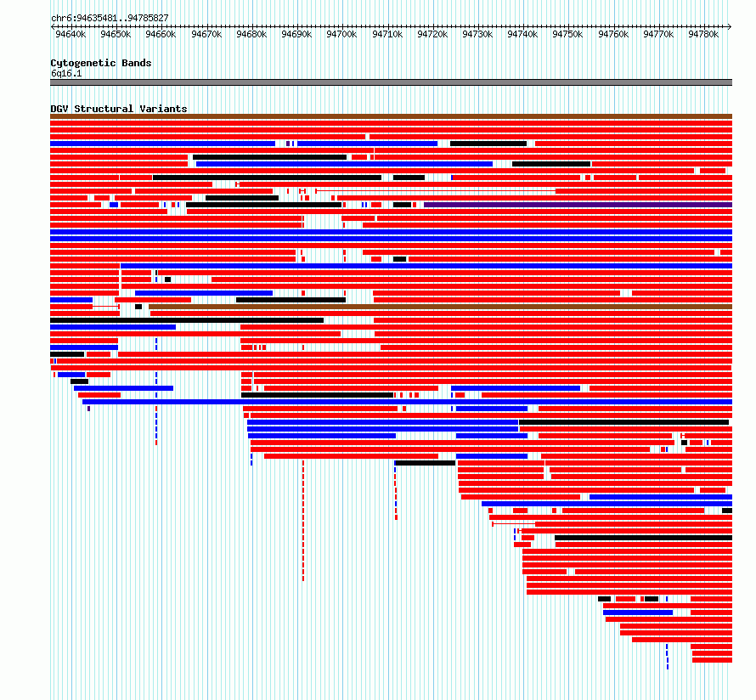Click the 94640k ruler label
The image size is (756, 700).
[x=71, y=34]
